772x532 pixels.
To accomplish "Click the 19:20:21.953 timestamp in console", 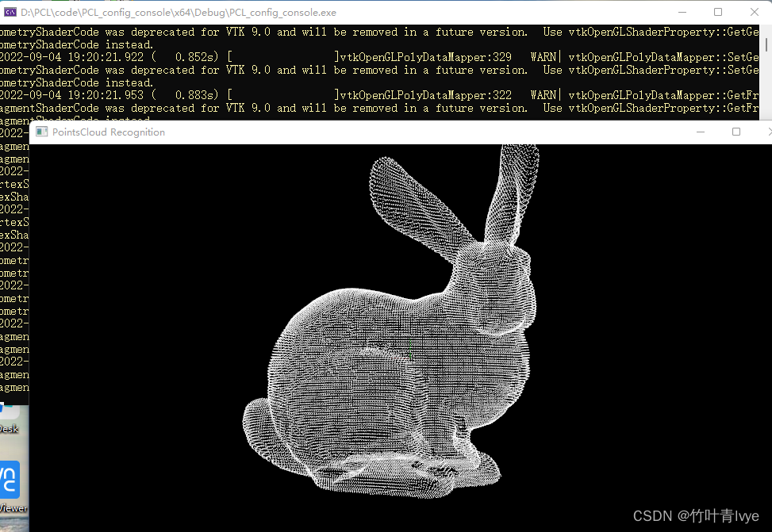I will pyautogui.click(x=106, y=95).
